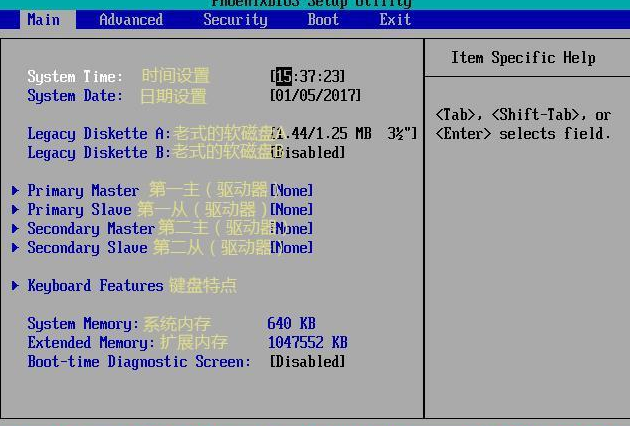630x426 pixels.
Task: Click the System Date value field
Action: (315, 96)
